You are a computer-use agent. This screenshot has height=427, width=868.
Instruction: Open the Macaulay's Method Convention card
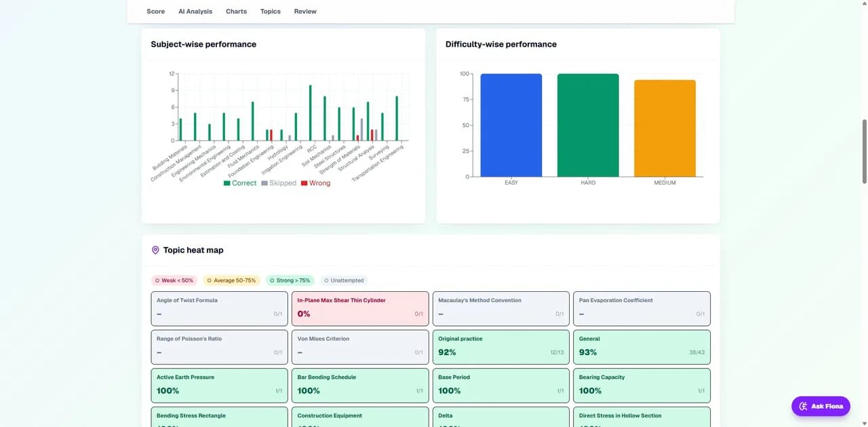coord(501,308)
